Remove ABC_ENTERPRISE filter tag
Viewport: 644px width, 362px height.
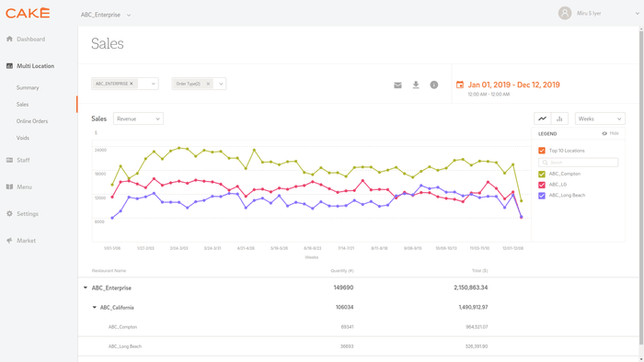(132, 84)
